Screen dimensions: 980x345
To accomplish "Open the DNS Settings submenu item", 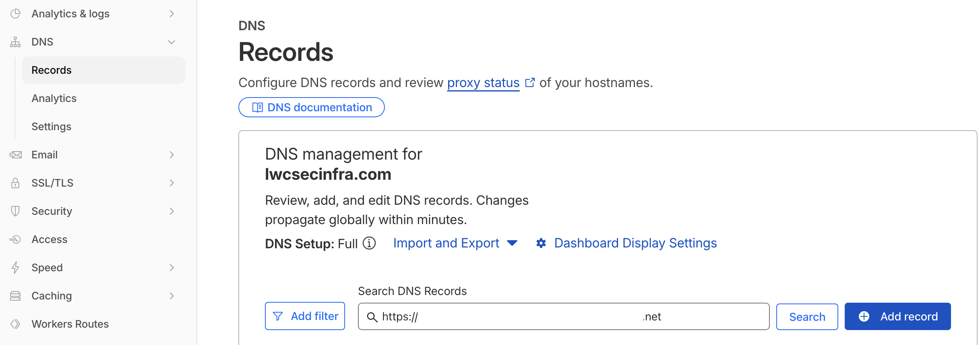I will 52,127.
